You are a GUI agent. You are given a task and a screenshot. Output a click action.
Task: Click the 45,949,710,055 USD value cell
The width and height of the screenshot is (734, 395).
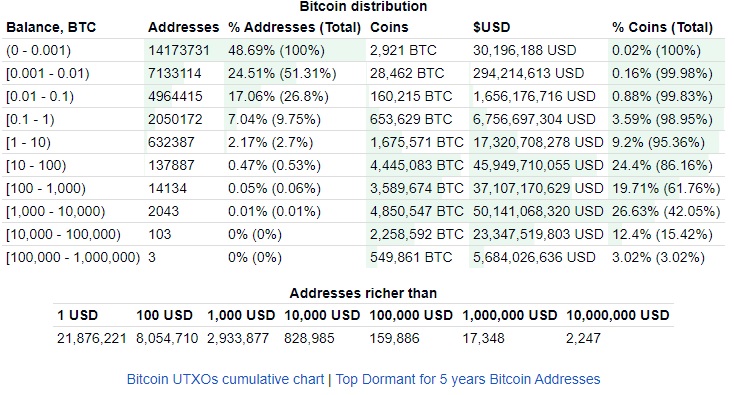coord(538,165)
